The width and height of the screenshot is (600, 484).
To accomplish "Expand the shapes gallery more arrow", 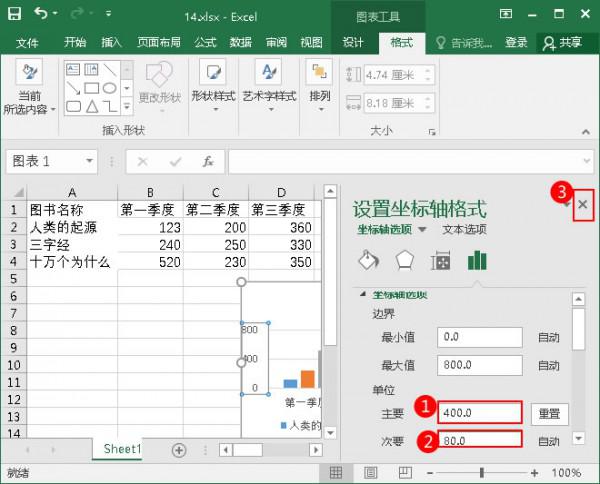I will pyautogui.click(x=127, y=106).
